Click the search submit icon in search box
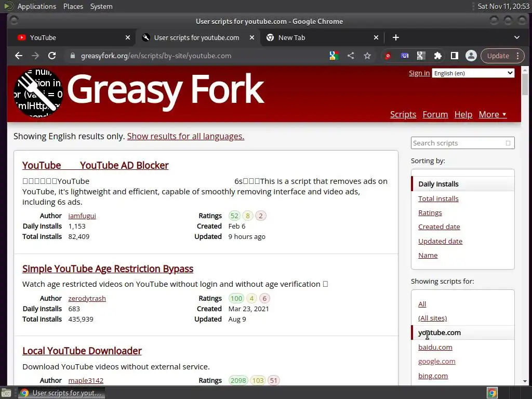Viewport: 532px width, 399px height. (508, 143)
